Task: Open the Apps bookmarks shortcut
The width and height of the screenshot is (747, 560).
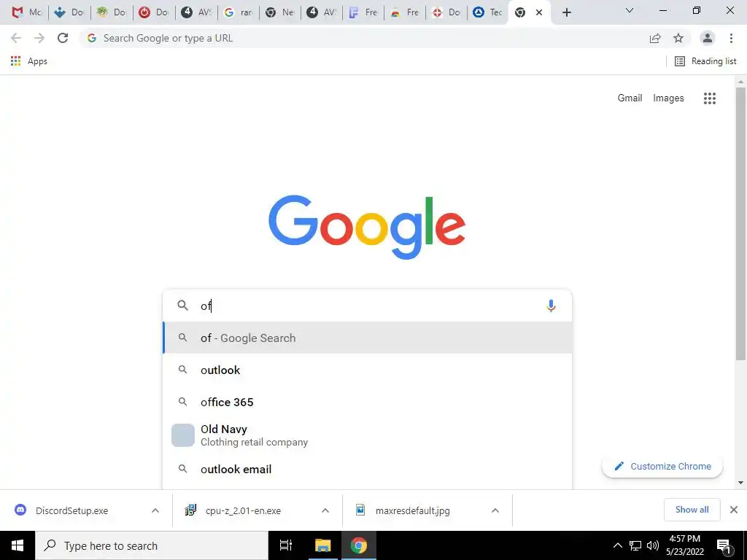Action: click(x=28, y=61)
